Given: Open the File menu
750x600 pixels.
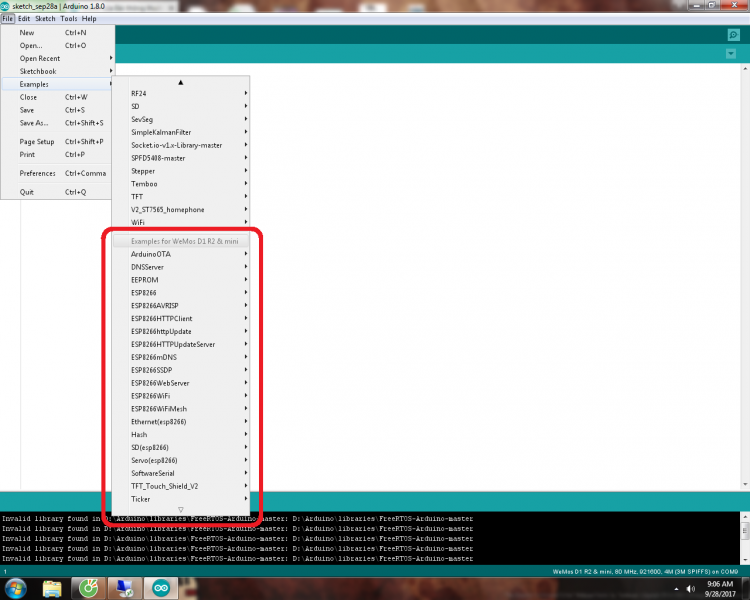Looking at the screenshot, I should click(8, 19).
